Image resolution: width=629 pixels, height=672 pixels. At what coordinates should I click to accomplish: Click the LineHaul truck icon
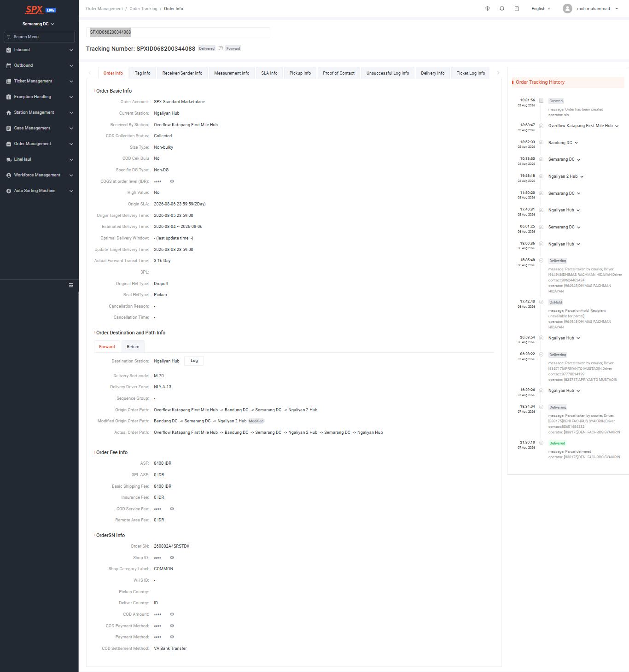[9, 159]
